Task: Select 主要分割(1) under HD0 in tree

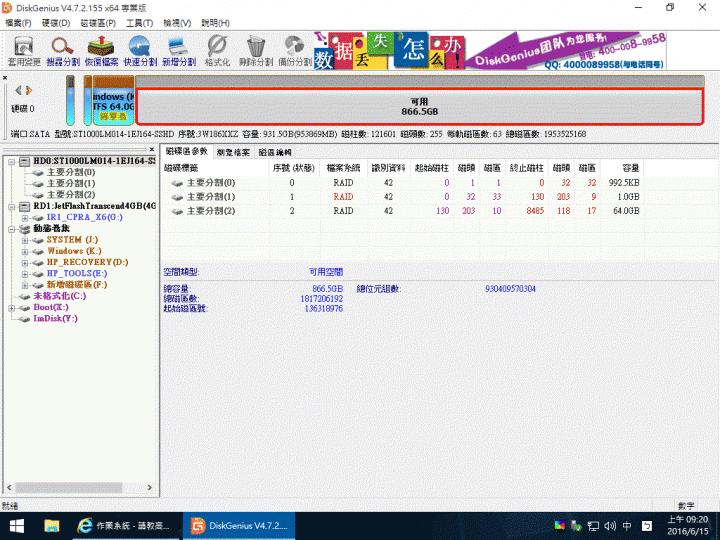Action: (71, 184)
